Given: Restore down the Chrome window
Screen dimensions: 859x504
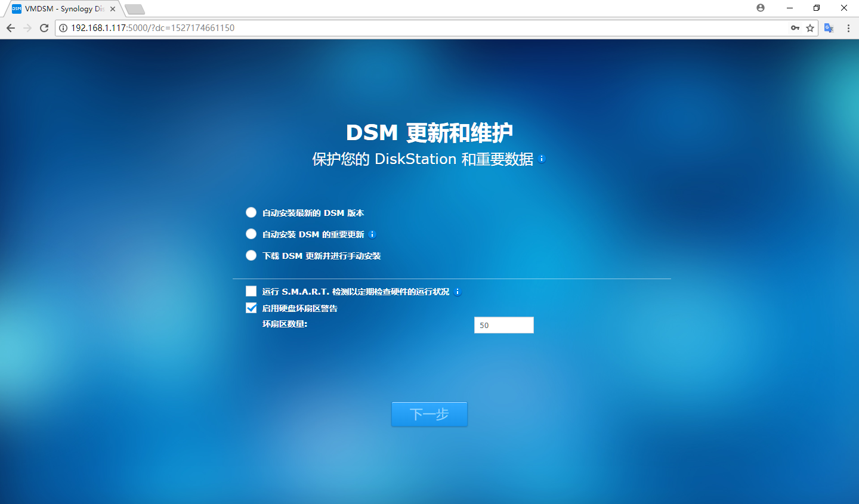Looking at the screenshot, I should [x=817, y=8].
